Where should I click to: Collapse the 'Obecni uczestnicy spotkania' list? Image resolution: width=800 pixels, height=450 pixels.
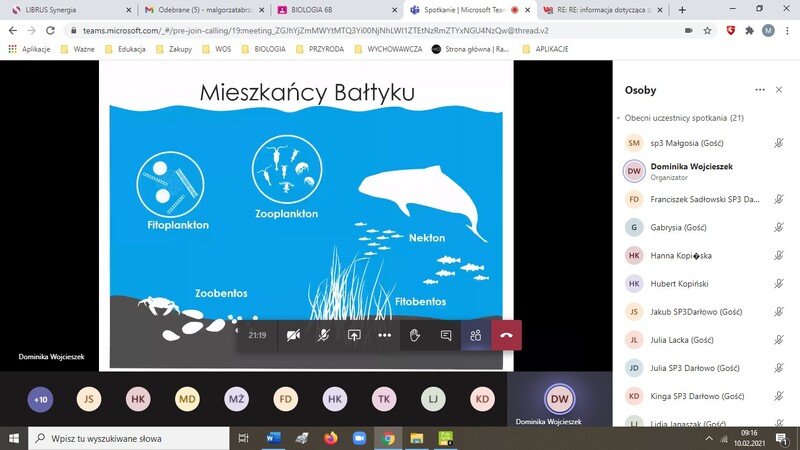click(619, 118)
